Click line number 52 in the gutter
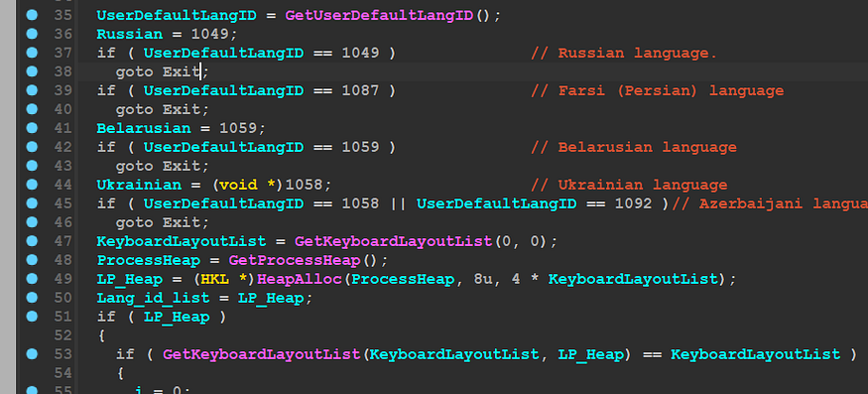This screenshot has height=394, width=868. pos(63,335)
